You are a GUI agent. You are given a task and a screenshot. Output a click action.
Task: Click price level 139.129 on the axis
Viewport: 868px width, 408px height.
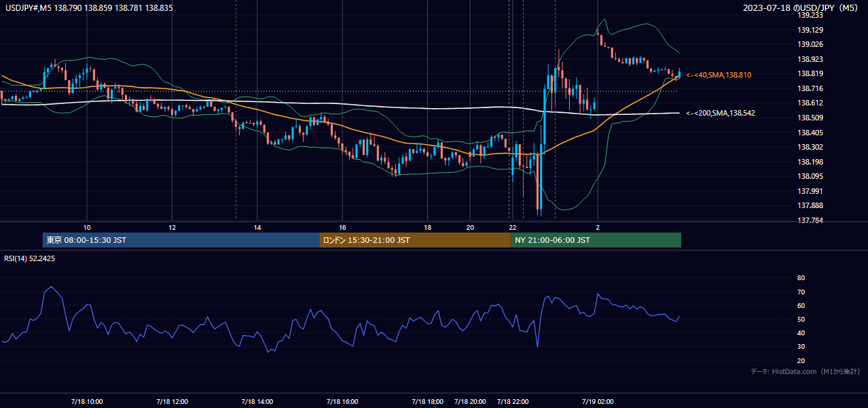pos(811,30)
